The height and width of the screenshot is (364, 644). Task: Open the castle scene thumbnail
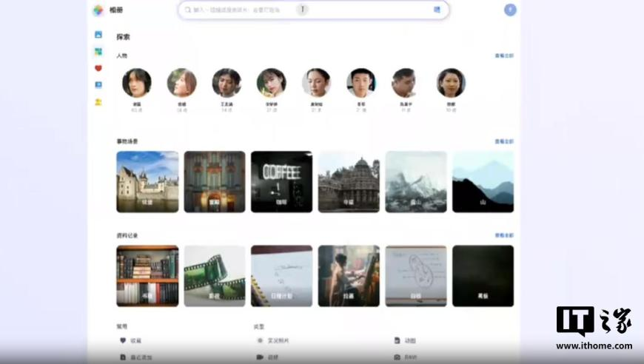pos(147,182)
